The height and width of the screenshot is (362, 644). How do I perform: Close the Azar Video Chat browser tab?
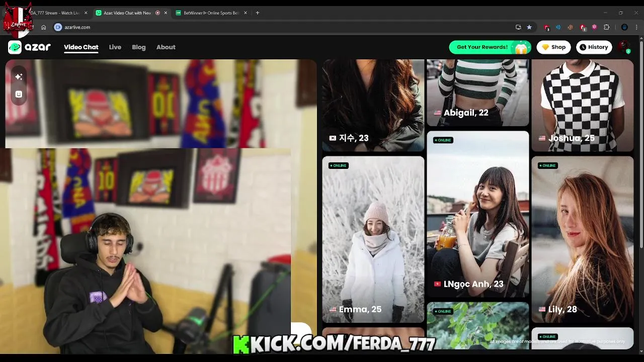pos(166,13)
